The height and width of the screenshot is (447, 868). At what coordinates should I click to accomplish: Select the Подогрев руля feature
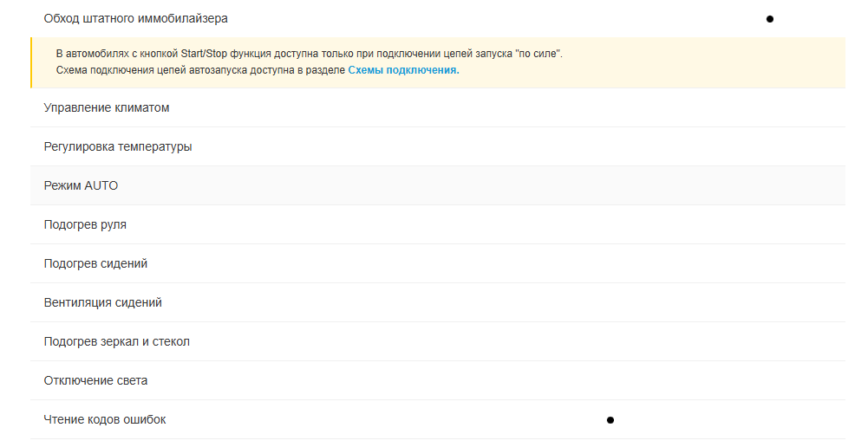coord(85,224)
